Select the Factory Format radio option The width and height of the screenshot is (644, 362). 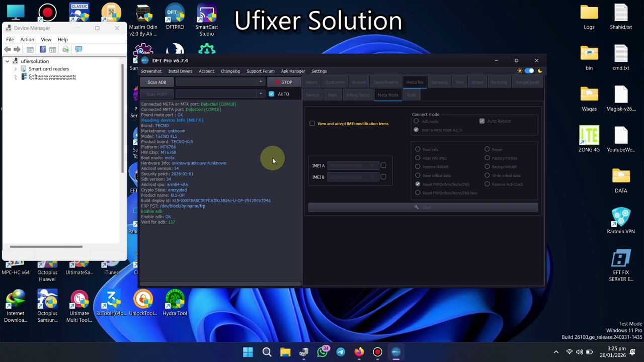tap(487, 158)
